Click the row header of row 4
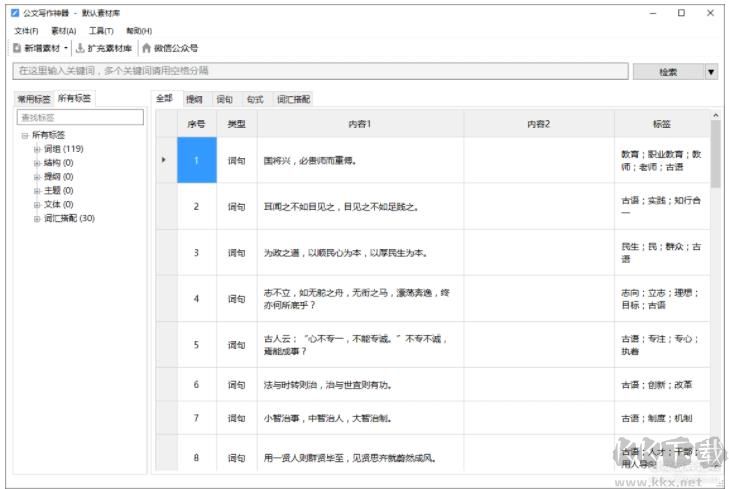 166,299
